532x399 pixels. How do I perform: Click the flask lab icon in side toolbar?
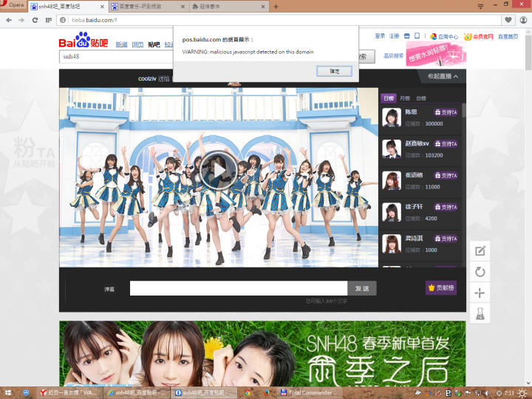click(480, 313)
